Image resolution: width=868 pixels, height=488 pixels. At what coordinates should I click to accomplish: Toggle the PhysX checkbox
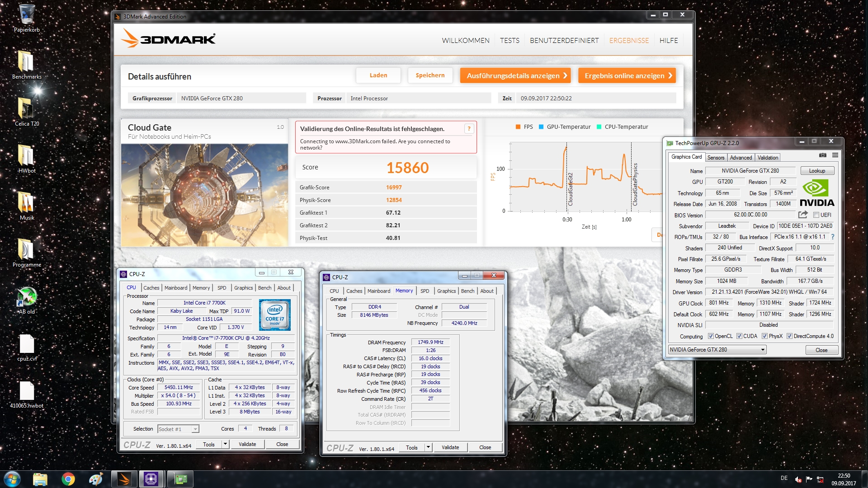click(764, 336)
